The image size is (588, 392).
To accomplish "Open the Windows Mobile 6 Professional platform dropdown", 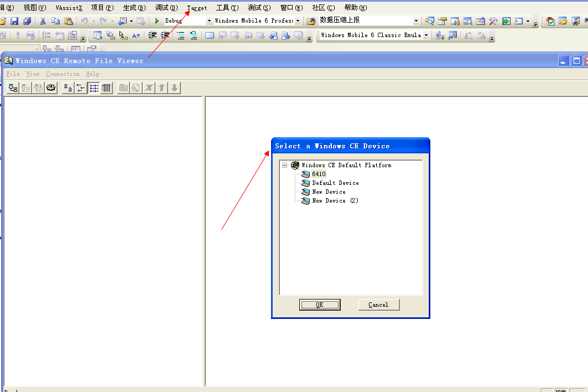I will pos(298,21).
